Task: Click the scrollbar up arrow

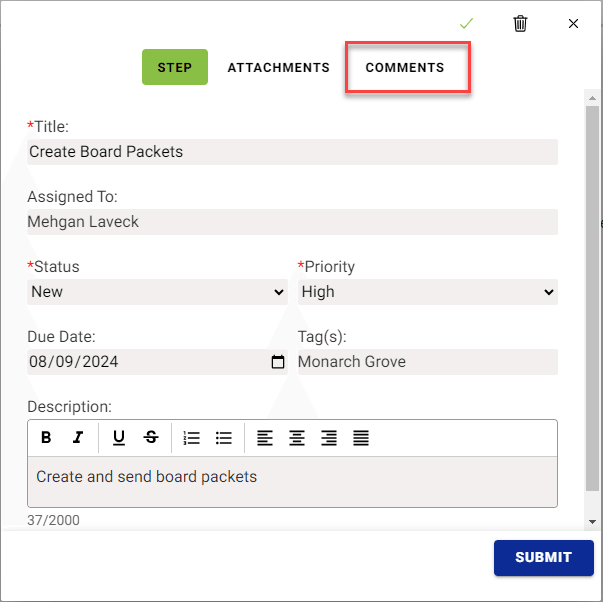Action: (x=592, y=98)
